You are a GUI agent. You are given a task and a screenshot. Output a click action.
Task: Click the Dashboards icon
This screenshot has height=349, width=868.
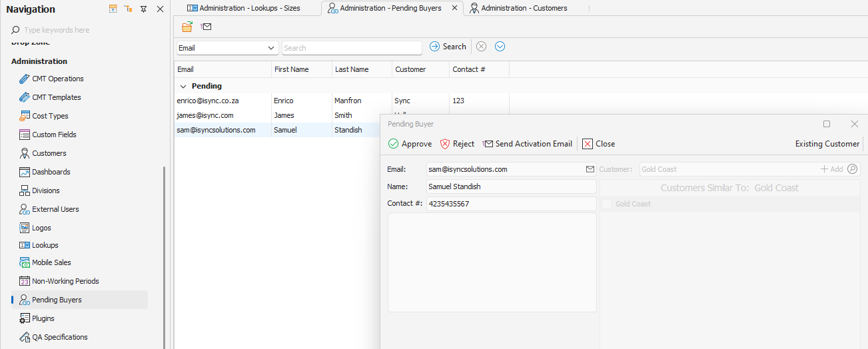(x=25, y=172)
